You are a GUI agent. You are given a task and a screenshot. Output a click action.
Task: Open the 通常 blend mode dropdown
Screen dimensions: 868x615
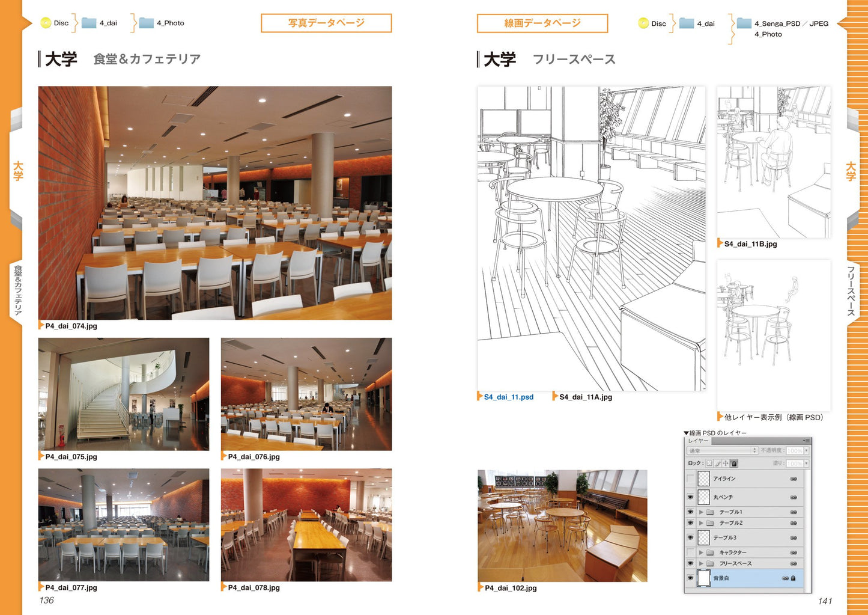pos(722,451)
